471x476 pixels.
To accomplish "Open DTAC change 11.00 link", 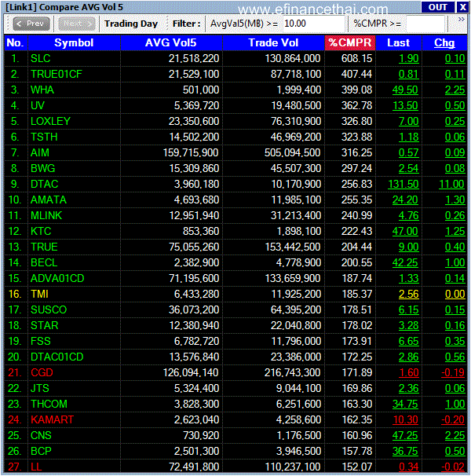I will pyautogui.click(x=452, y=185).
